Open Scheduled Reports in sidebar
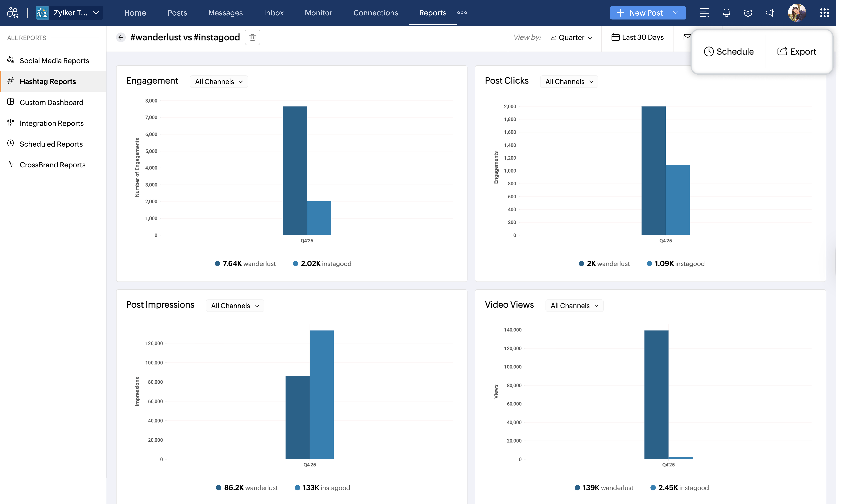This screenshot has height=504, width=841. pos(51,144)
